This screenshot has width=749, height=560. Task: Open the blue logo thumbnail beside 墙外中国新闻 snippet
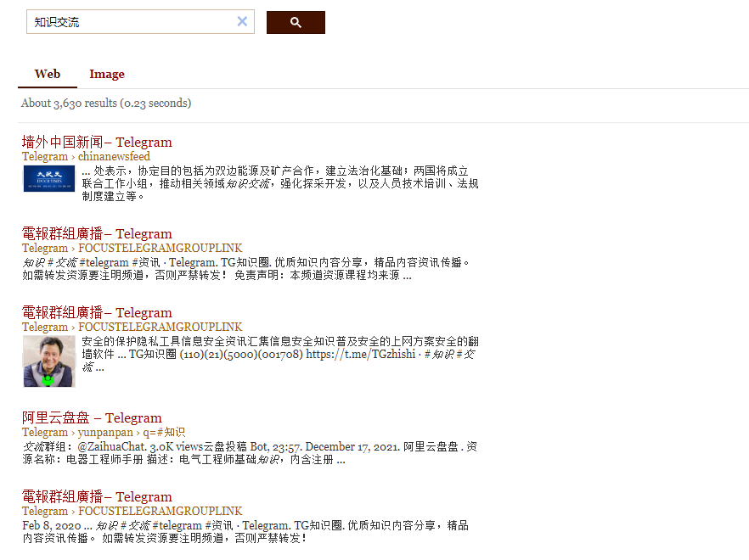(x=49, y=178)
